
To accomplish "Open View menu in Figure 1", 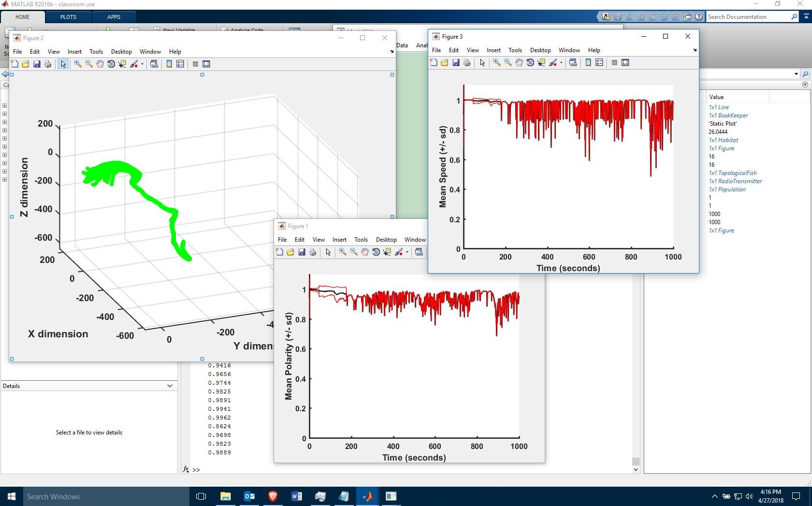I will (x=319, y=240).
